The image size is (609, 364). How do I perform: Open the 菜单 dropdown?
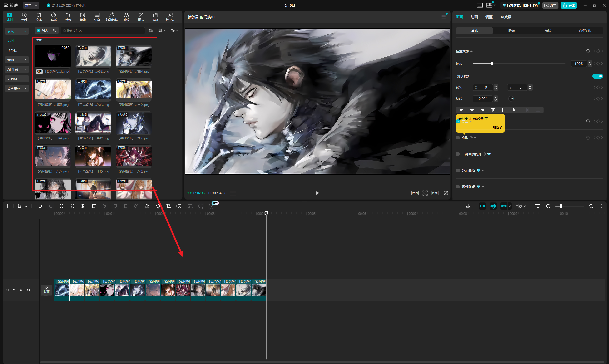31,5
